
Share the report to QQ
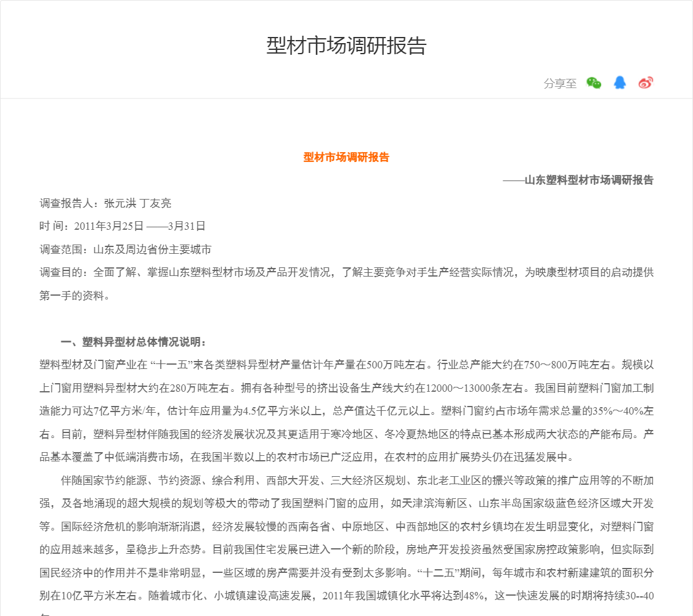[620, 83]
